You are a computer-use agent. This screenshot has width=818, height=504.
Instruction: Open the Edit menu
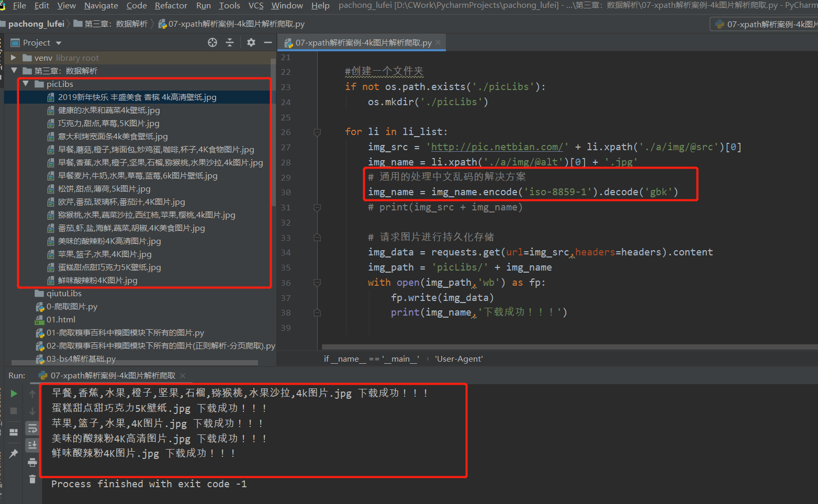(41, 5)
